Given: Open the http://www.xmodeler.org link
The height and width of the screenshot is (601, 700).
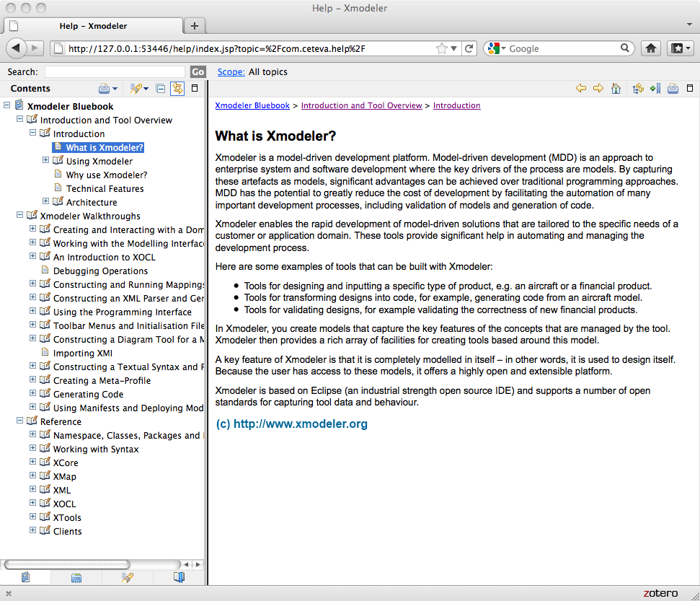Looking at the screenshot, I should (301, 424).
